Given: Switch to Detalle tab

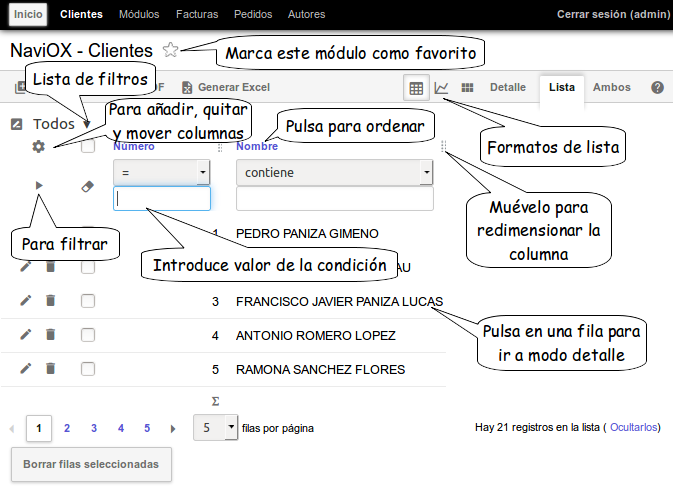Looking at the screenshot, I should (x=508, y=87).
